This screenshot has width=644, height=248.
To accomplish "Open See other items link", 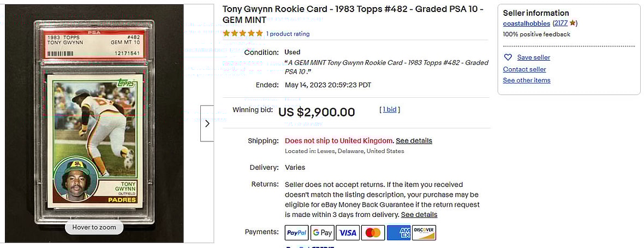I will [x=526, y=80].
